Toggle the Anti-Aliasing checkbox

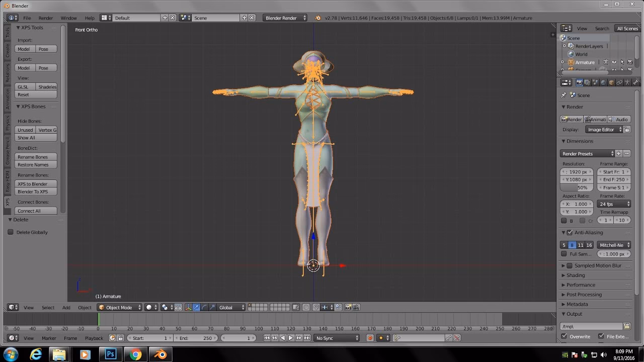pos(570,233)
